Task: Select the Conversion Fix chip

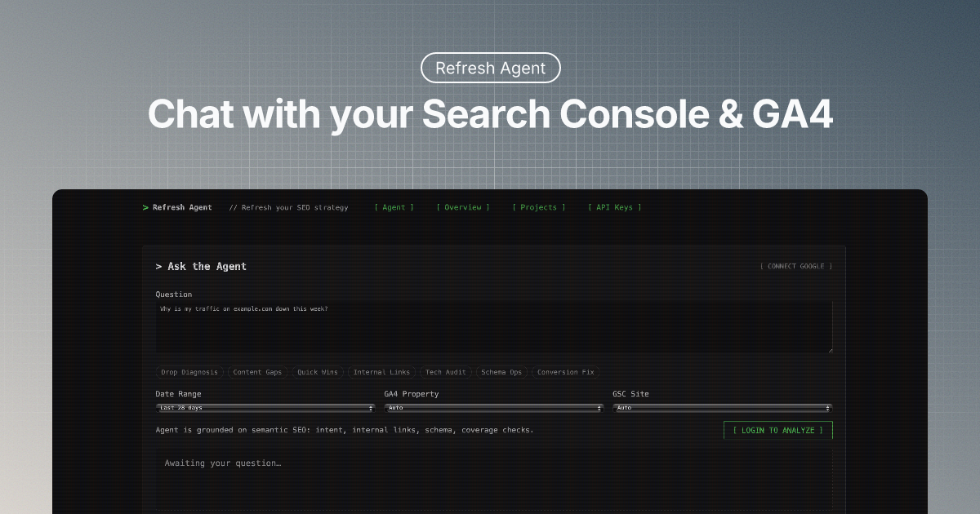Action: point(565,372)
